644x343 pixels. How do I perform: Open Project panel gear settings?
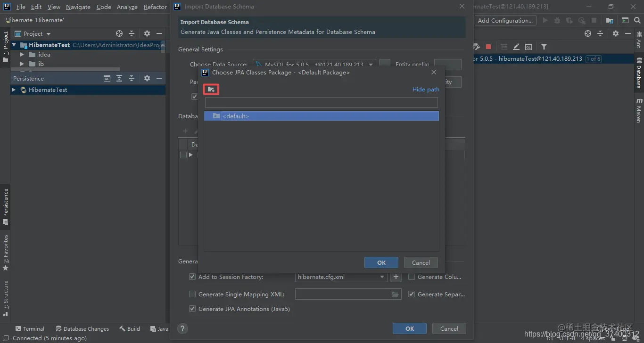click(x=147, y=33)
